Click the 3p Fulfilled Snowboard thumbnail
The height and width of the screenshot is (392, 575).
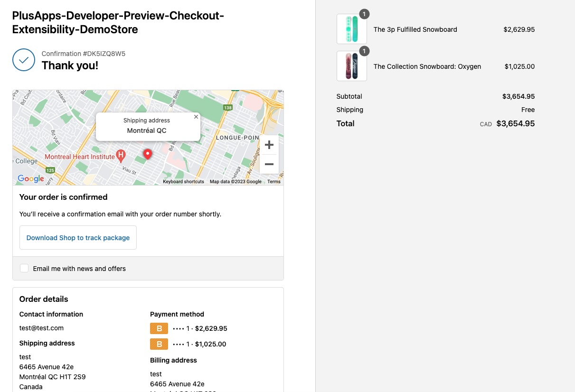pos(351,29)
